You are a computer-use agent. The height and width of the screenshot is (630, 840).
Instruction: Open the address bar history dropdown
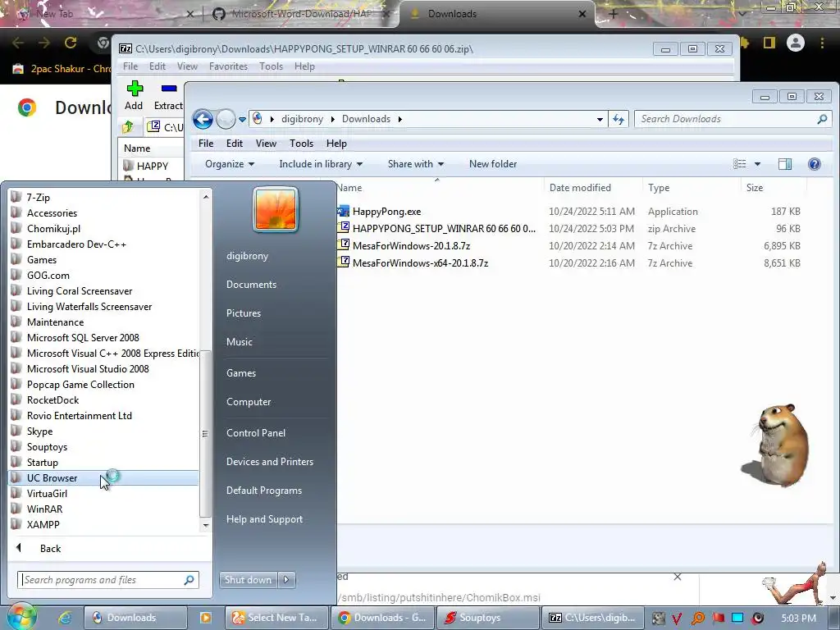tap(600, 120)
